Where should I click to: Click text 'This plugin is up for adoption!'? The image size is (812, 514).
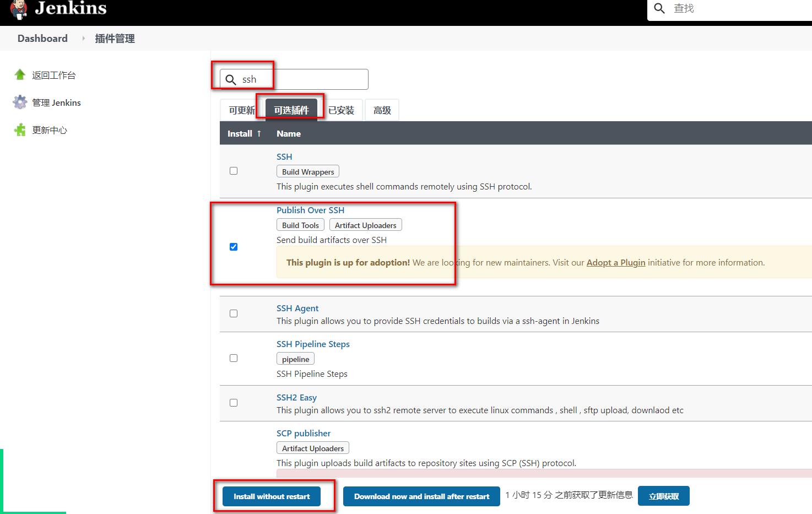click(x=348, y=262)
